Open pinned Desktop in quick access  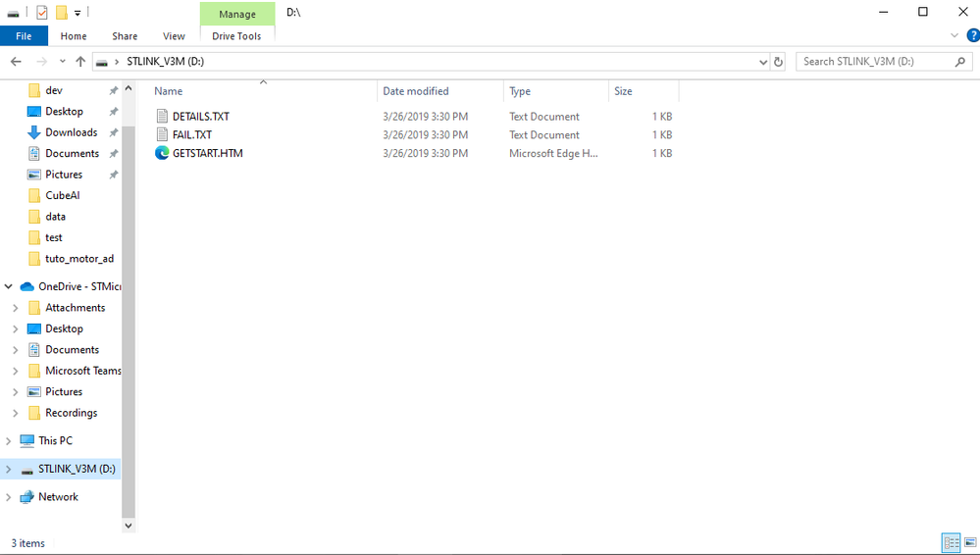(x=64, y=111)
